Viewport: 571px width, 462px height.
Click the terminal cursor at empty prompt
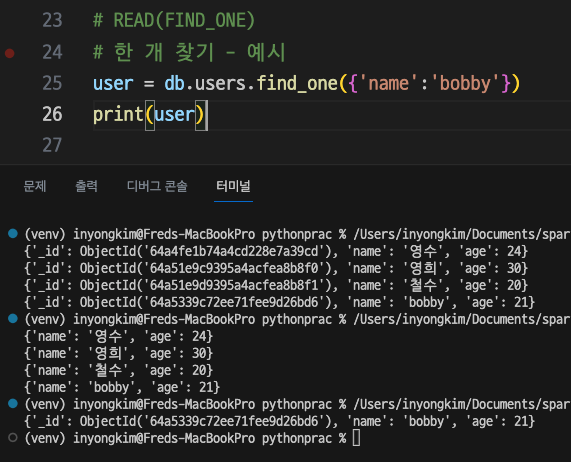coord(357,438)
